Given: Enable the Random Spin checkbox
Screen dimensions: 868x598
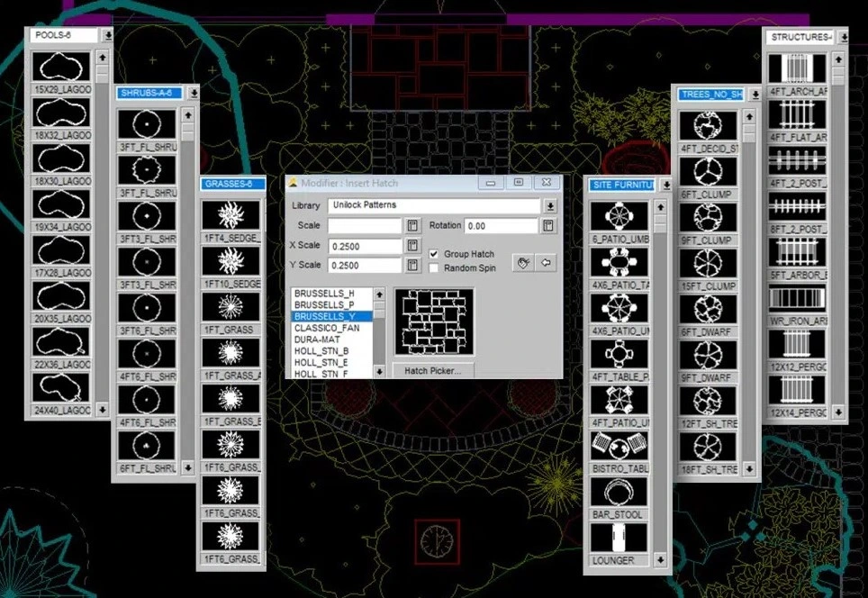Looking at the screenshot, I should [435, 268].
